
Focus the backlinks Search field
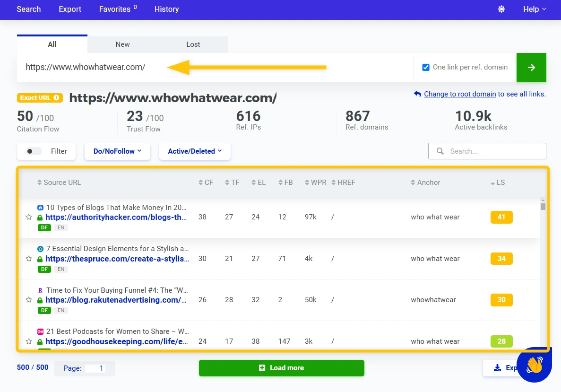coord(487,151)
